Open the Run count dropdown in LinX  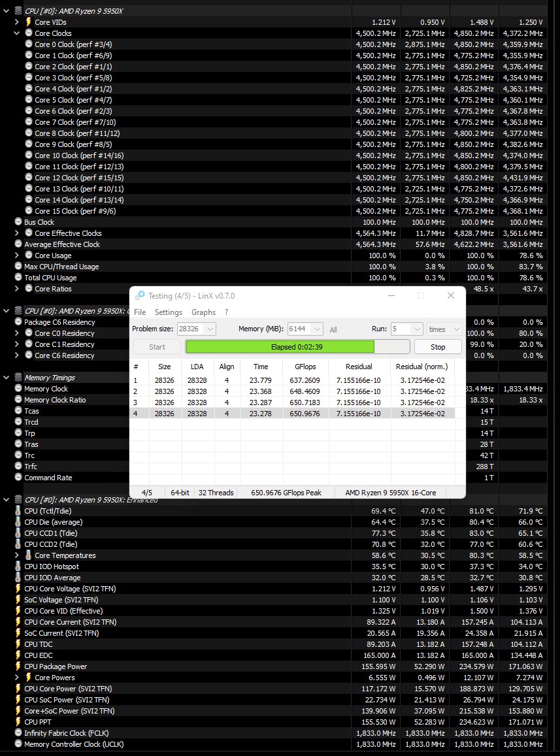coord(418,329)
